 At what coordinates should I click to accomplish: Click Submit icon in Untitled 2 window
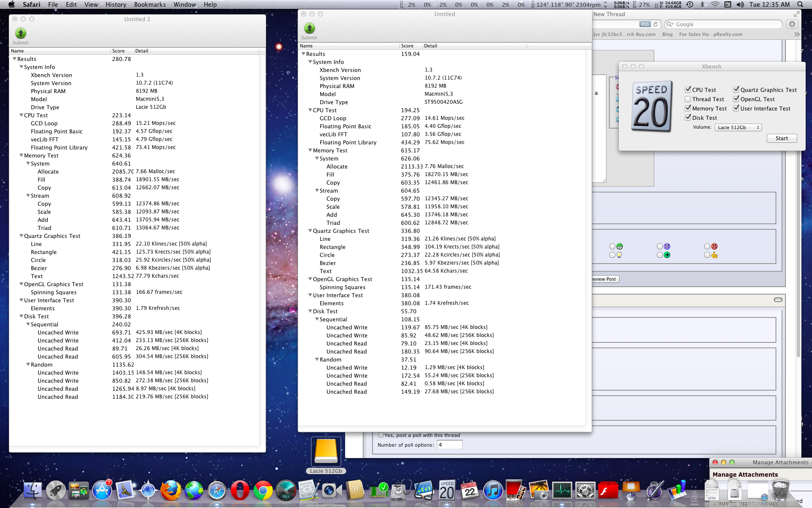tap(20, 33)
